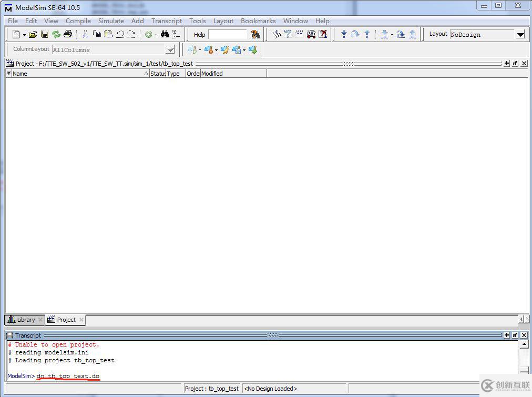Click the Undo icon
The height and width of the screenshot is (397, 532).
click(120, 34)
